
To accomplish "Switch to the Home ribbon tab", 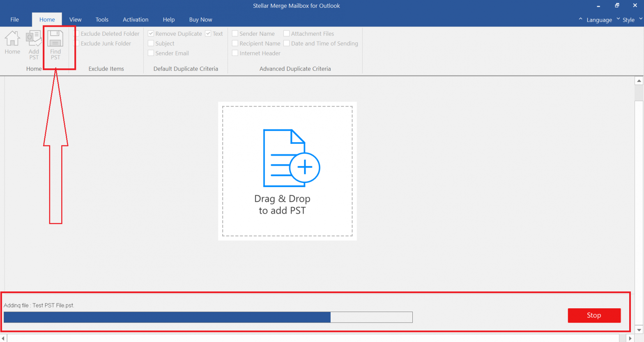I will pos(47,20).
